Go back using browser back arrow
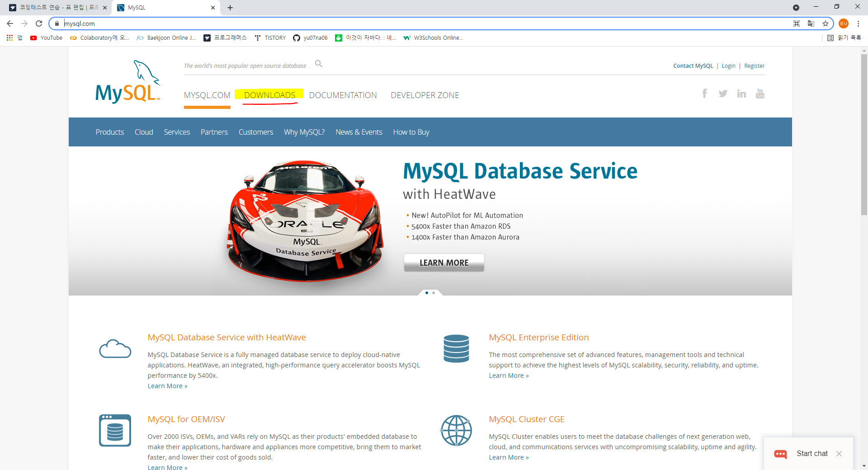Viewport: 868px width, 470px height. [10, 23]
